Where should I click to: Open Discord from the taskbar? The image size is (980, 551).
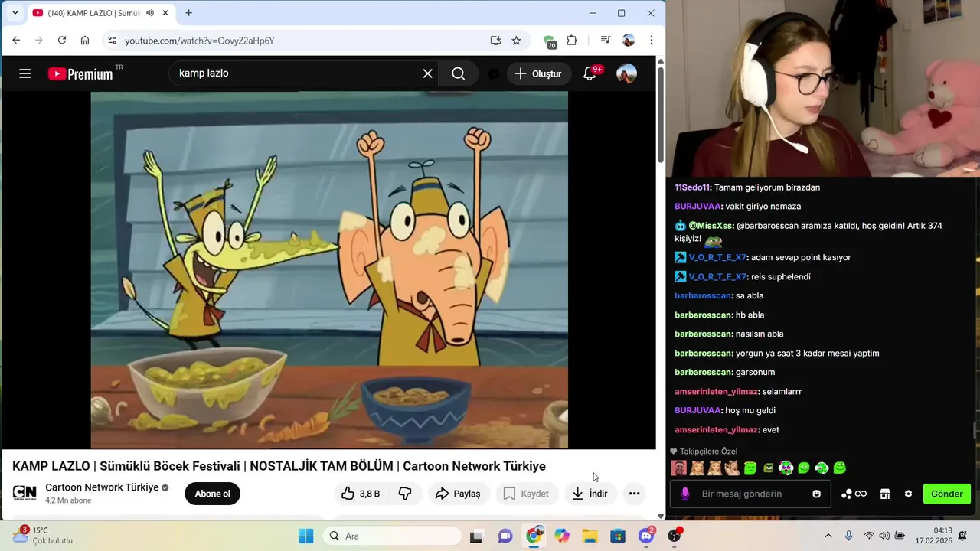646,536
